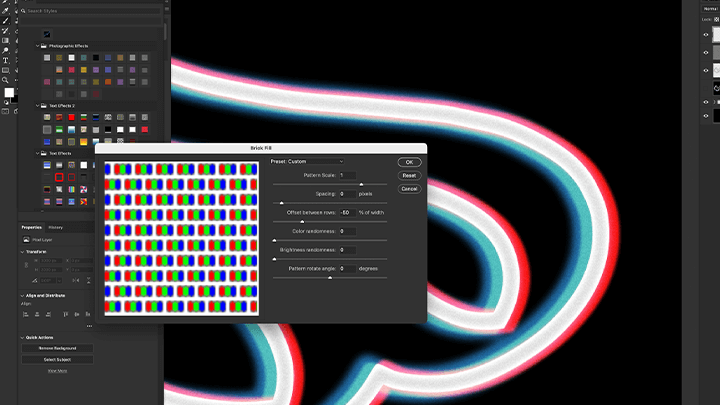Select the Type tool
Image resolution: width=720 pixels, height=405 pixels.
coord(6,60)
